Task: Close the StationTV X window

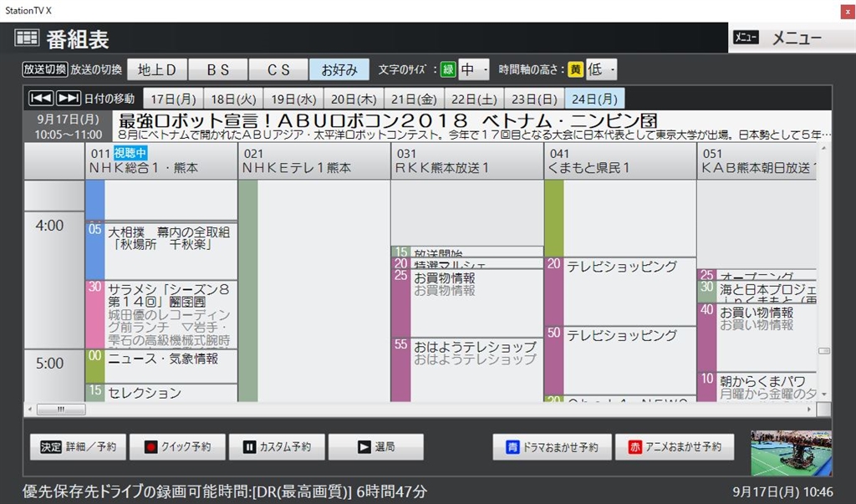Action: click(x=848, y=12)
